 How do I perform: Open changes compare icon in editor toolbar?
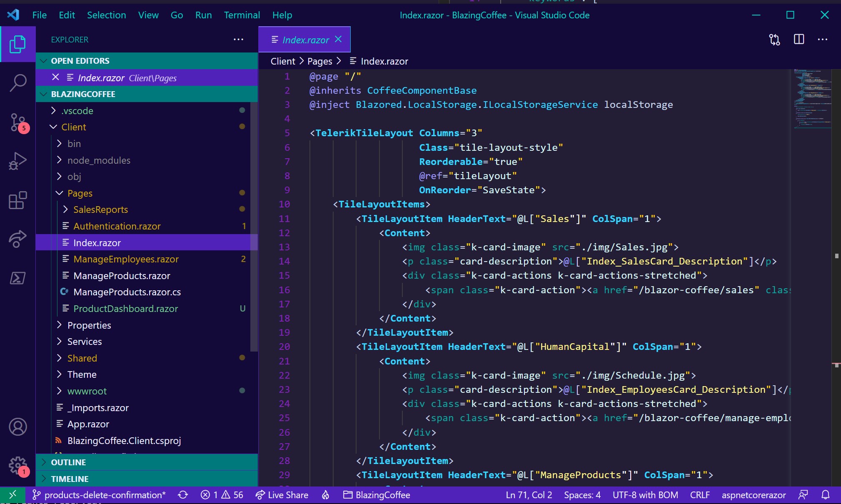coord(774,40)
